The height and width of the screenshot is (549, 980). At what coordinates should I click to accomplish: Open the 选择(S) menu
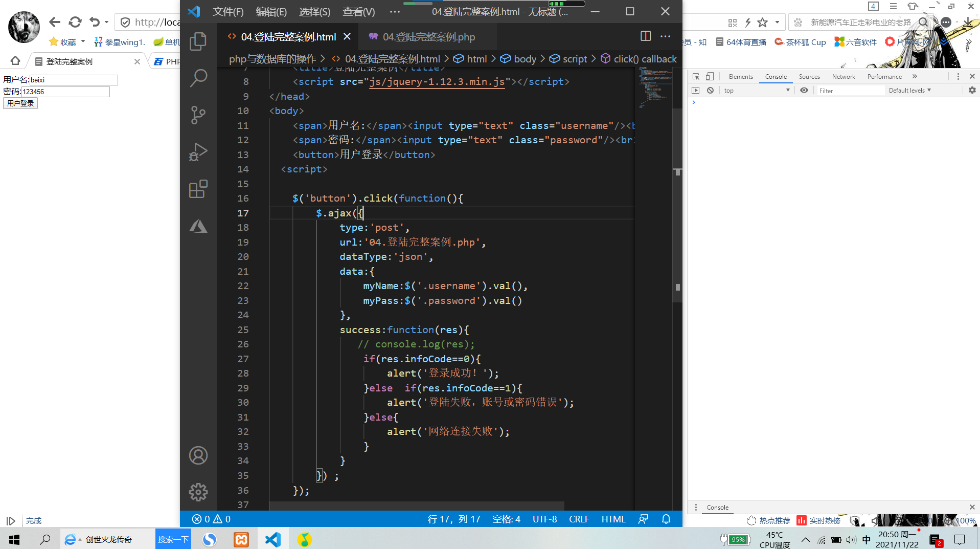[x=314, y=11]
